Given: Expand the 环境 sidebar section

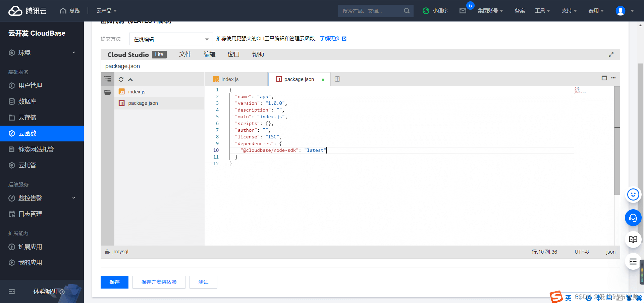Looking at the screenshot, I should (x=42, y=53).
